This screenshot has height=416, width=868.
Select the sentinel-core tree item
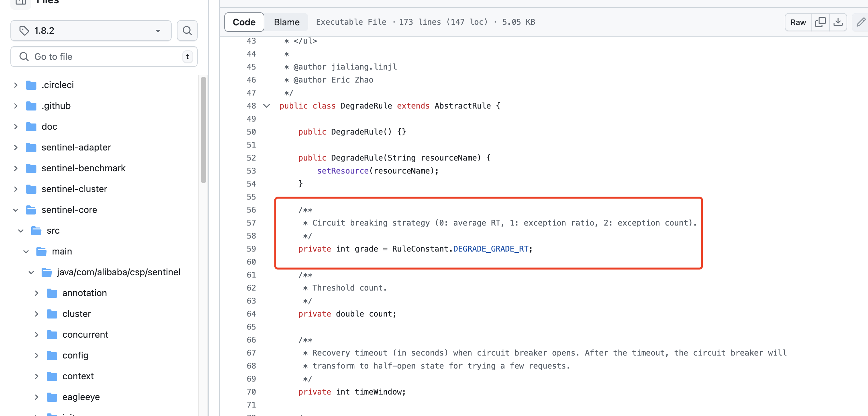(70, 210)
